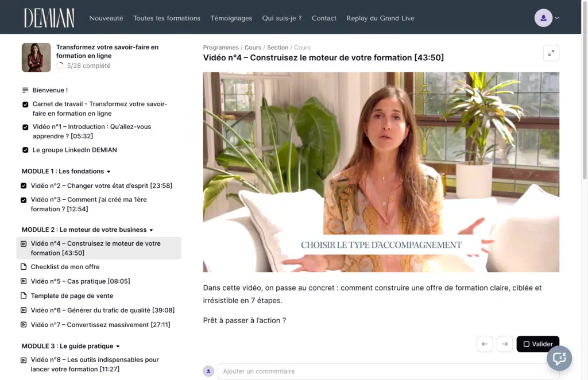Click the DEMIAN logo

(49, 18)
